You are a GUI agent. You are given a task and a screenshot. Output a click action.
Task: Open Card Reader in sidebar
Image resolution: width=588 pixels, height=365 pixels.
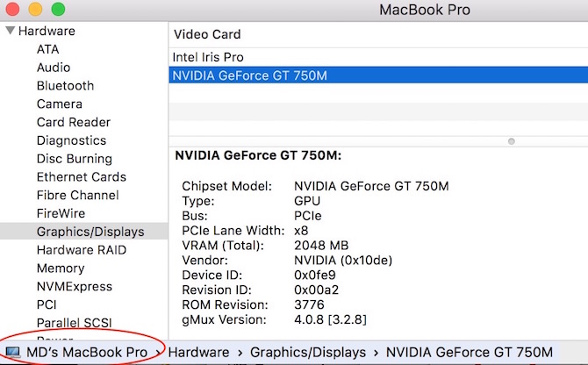[x=74, y=123]
